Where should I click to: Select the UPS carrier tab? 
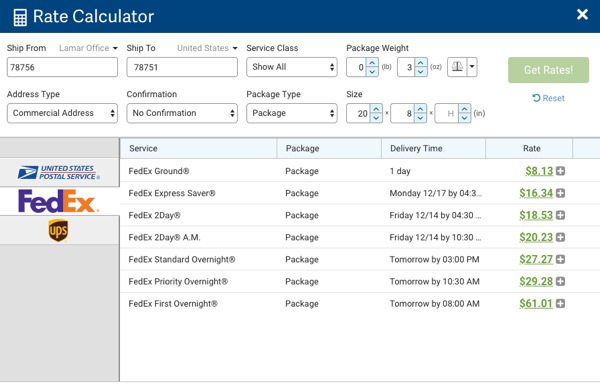tap(59, 230)
